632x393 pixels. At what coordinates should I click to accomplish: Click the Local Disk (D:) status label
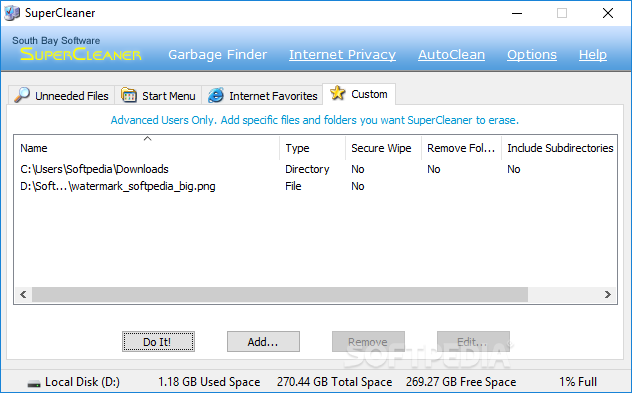click(x=82, y=382)
